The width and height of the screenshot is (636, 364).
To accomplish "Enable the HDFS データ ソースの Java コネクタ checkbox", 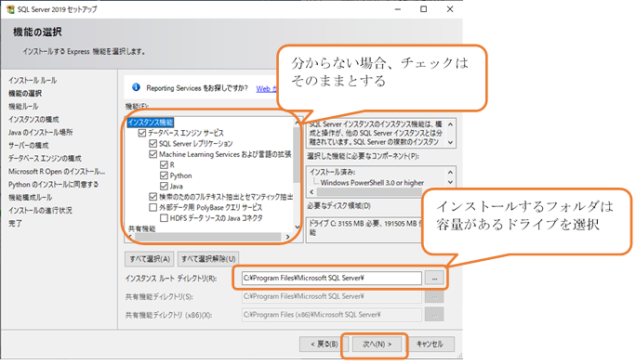I will 164,218.
